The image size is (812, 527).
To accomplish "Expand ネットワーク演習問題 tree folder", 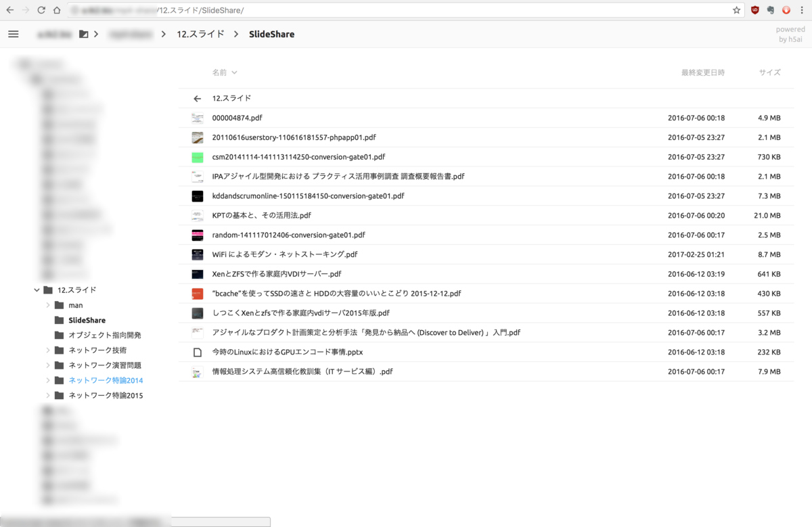I will (48, 365).
